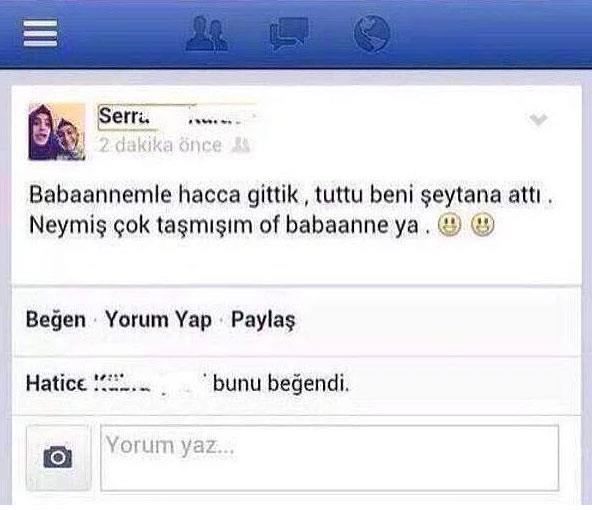Open the notifications globe icon
This screenshot has width=592, height=510.
(x=372, y=33)
